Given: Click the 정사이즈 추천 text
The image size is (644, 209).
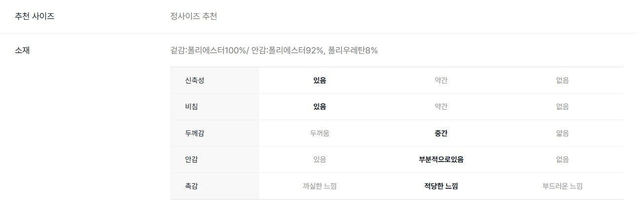Looking at the screenshot, I should pyautogui.click(x=193, y=16).
